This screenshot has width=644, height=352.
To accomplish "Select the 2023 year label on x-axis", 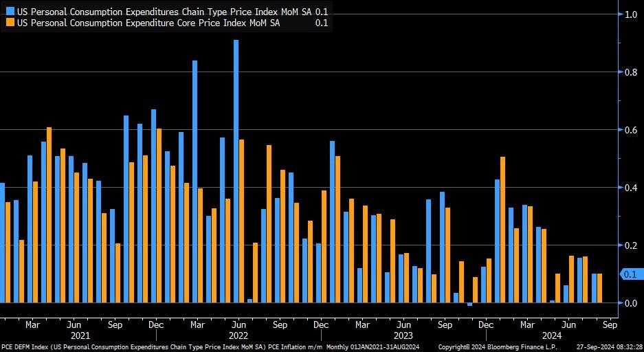I will pyautogui.click(x=403, y=335).
